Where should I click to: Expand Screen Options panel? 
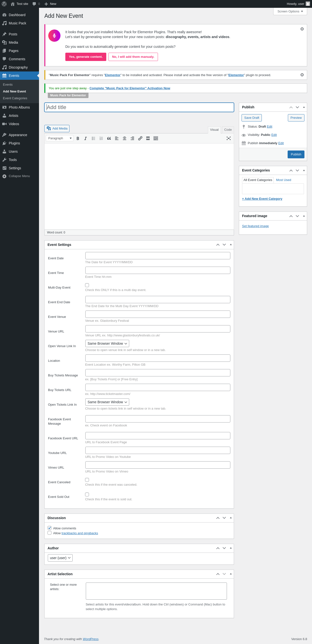pyautogui.click(x=290, y=11)
